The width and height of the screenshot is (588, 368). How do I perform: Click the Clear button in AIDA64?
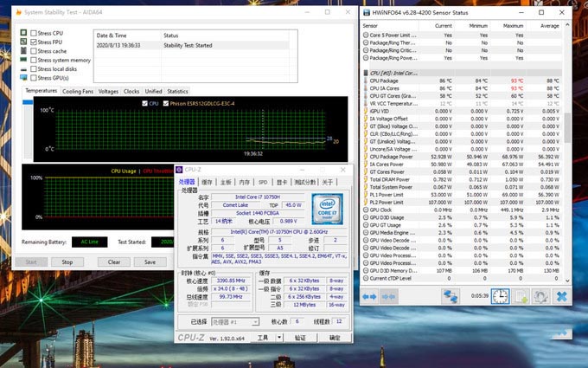click(x=114, y=262)
